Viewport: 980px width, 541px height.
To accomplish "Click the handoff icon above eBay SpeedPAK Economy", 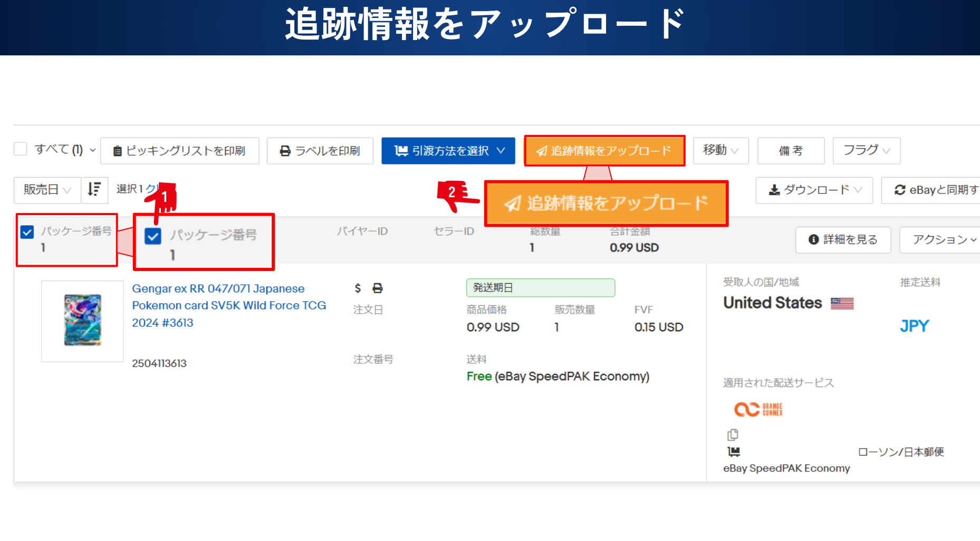I will coord(734,452).
